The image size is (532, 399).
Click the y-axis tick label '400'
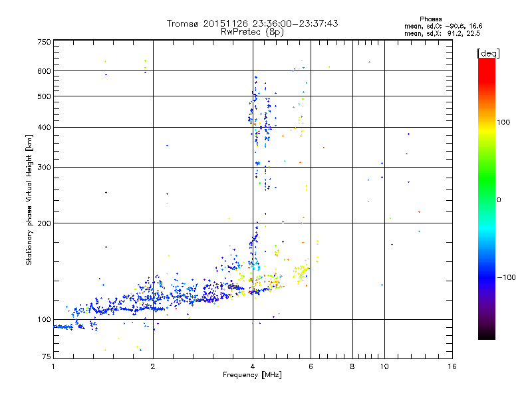point(44,127)
